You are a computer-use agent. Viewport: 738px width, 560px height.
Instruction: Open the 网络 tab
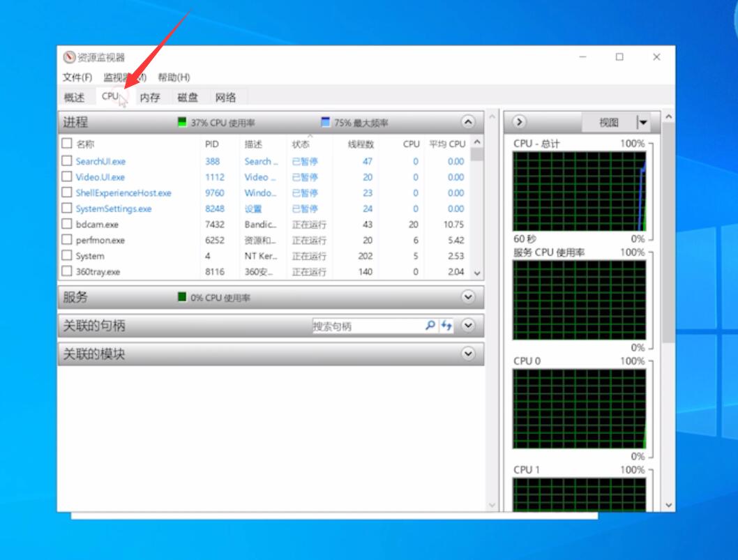pos(225,98)
